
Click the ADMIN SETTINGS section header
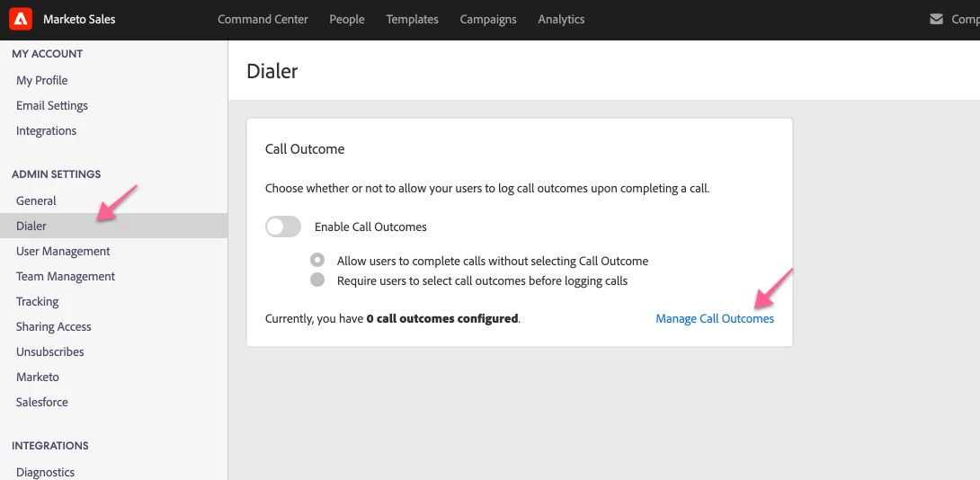click(x=57, y=173)
